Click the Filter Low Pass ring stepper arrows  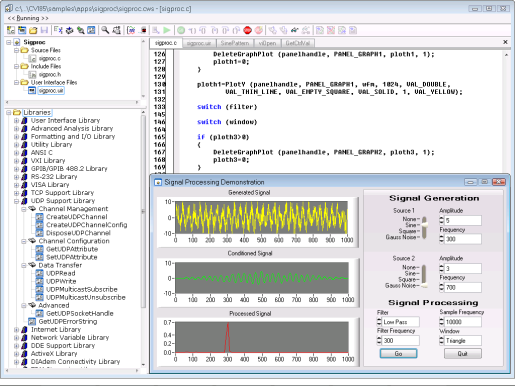point(379,322)
